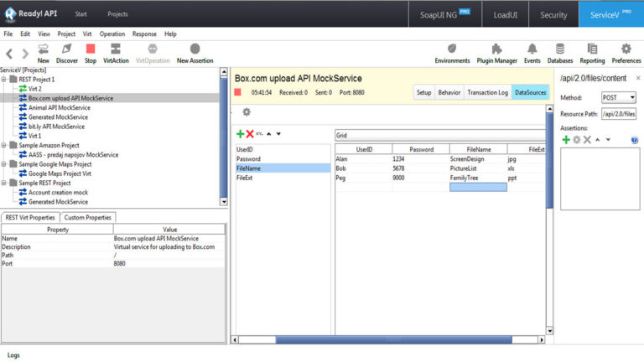Click the Projects link in header
The image size is (644, 362).
pyautogui.click(x=117, y=14)
